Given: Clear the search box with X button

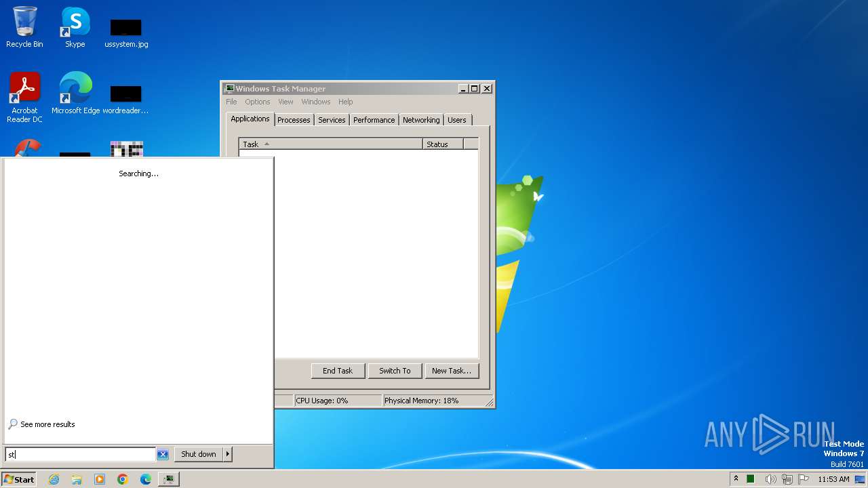Looking at the screenshot, I should 163,454.
